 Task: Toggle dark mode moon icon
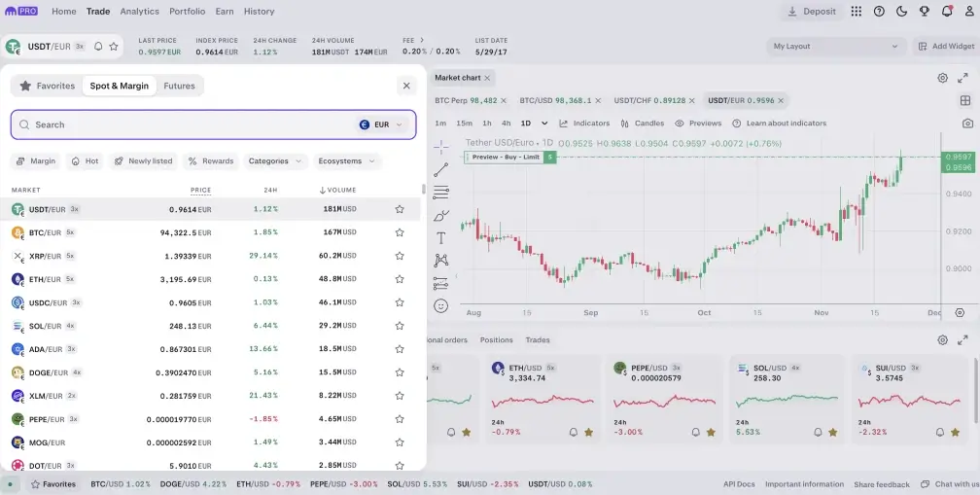(x=901, y=12)
